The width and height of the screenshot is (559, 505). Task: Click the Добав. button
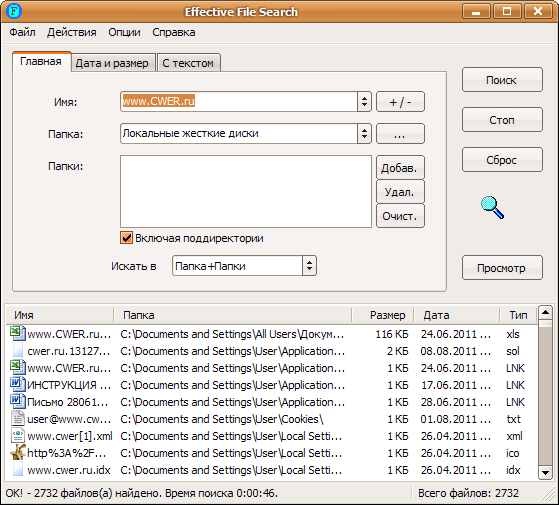point(400,168)
